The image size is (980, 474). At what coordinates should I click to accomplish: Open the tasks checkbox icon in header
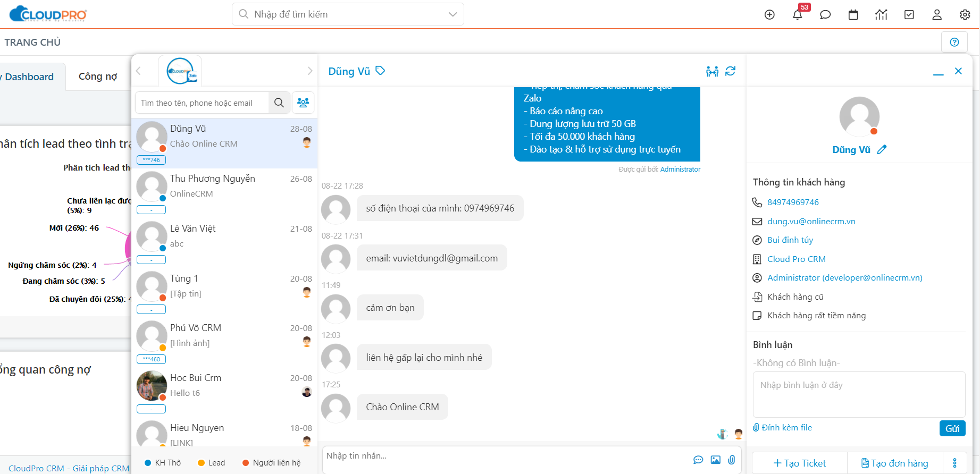coord(909,14)
